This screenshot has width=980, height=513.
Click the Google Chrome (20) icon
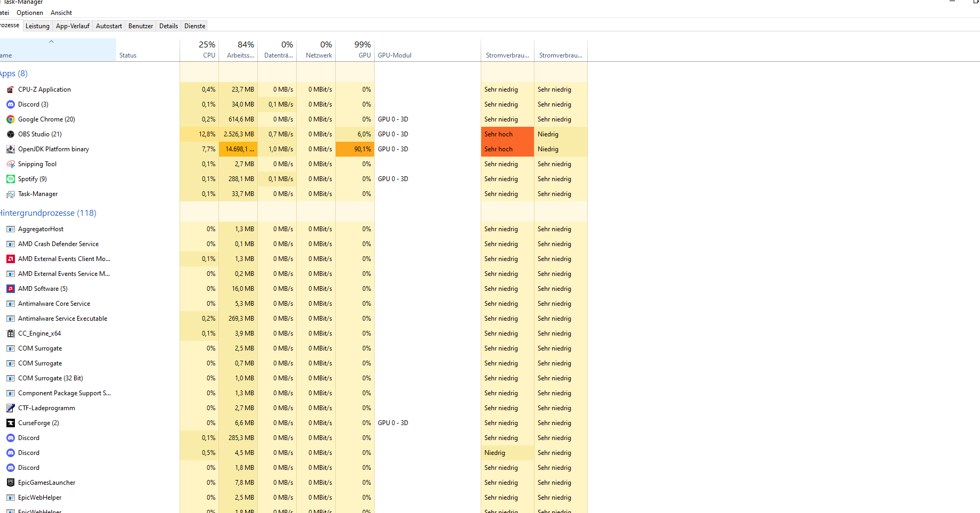click(x=11, y=119)
